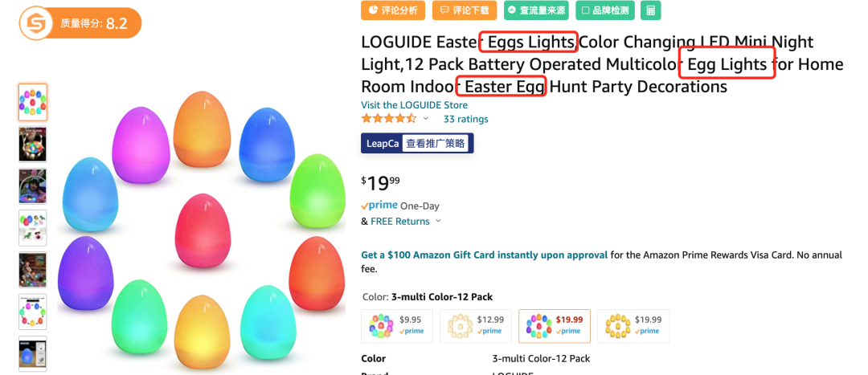Screen dimensions: 868x375
Task: Select the $9.95 multicolor variant
Action: coord(397,325)
